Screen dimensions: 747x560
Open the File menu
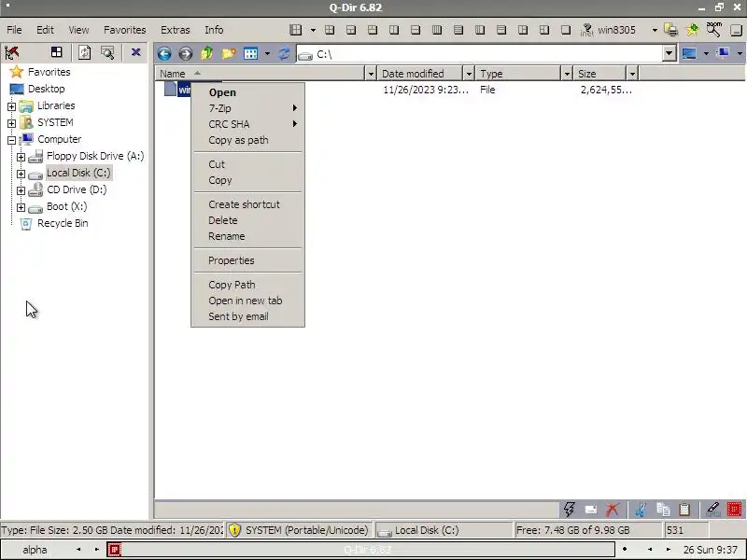[14, 30]
